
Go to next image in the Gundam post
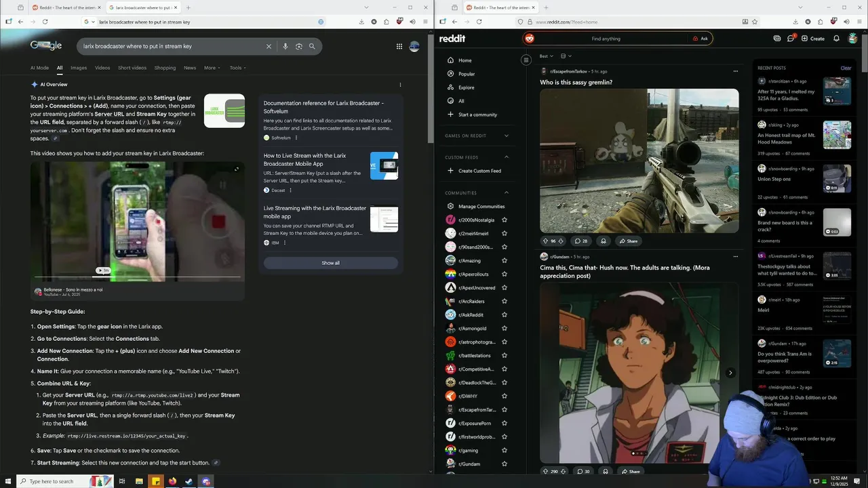point(730,373)
